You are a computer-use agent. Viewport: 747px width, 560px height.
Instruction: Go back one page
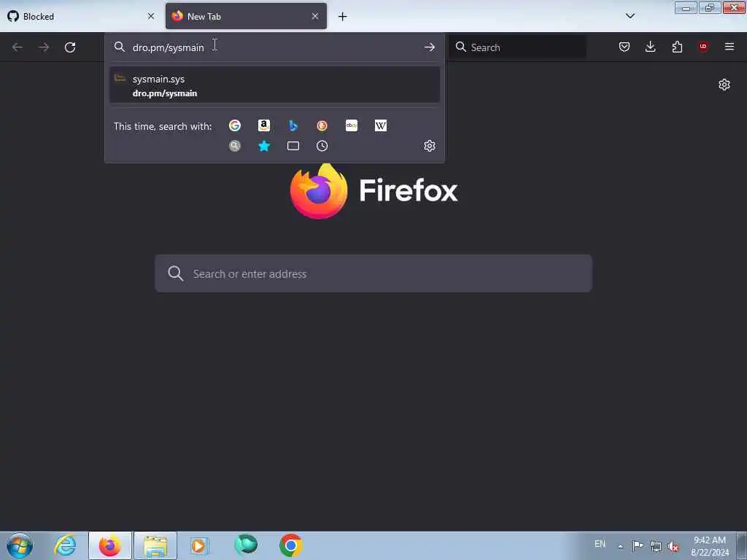click(x=18, y=47)
